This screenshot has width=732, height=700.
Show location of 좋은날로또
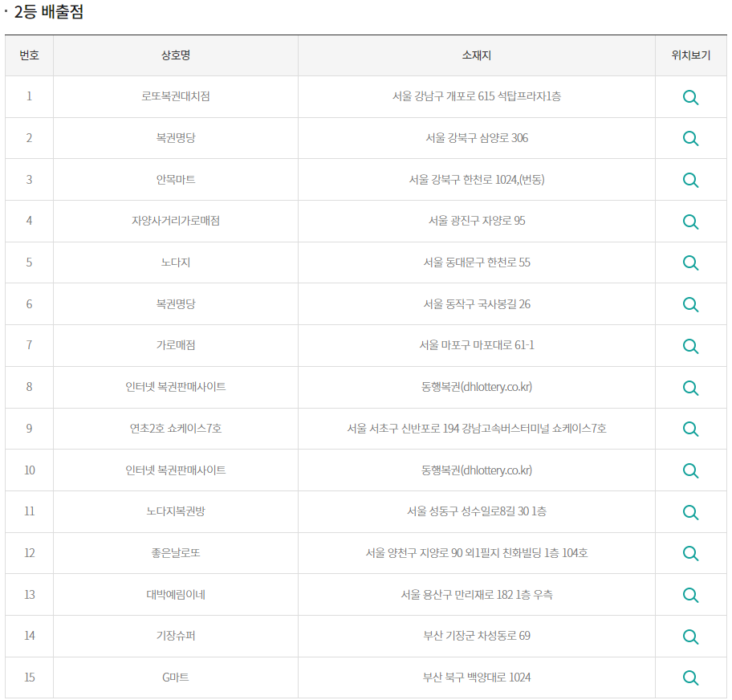click(x=690, y=553)
